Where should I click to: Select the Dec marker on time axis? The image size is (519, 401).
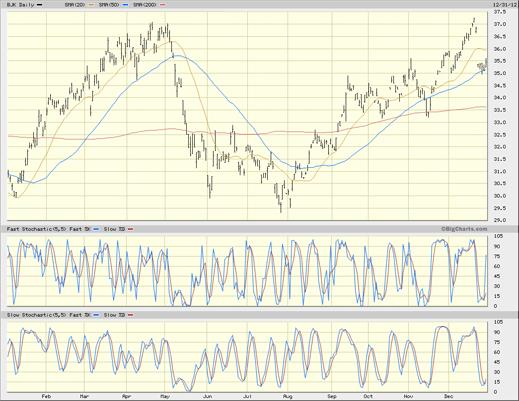(x=449, y=396)
